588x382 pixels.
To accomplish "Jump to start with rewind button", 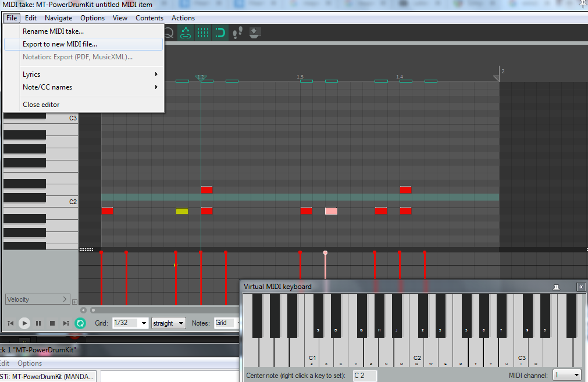I will [x=10, y=323].
